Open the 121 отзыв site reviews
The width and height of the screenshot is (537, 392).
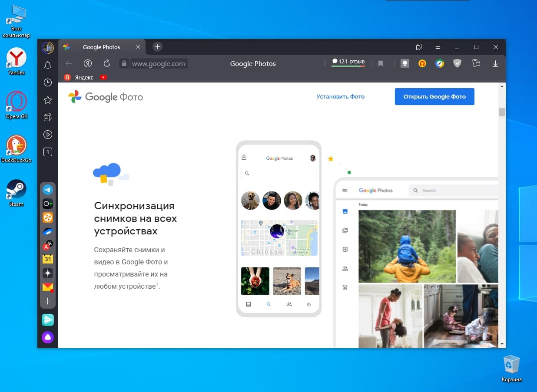pyautogui.click(x=348, y=62)
